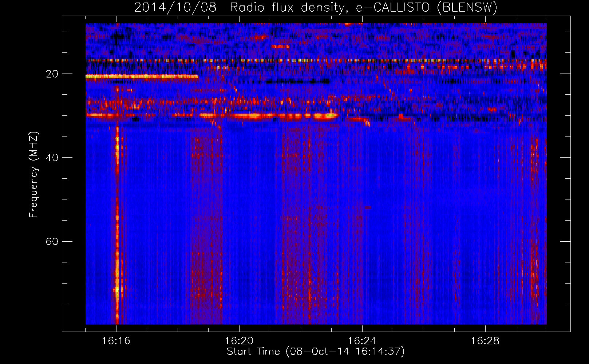Screen dimensions: 589x364
Task: Click the bright emission band near 30 MHz
Action: (269, 116)
